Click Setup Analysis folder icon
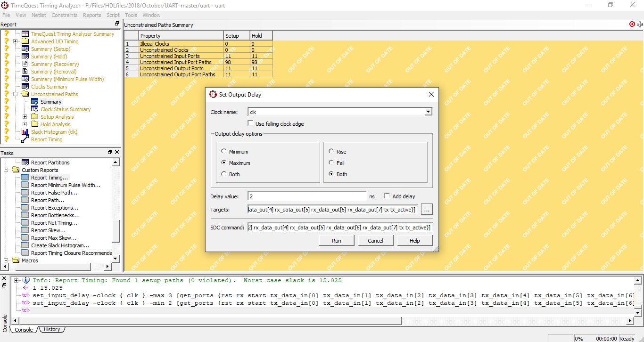This screenshot has width=644, height=342. (x=35, y=117)
